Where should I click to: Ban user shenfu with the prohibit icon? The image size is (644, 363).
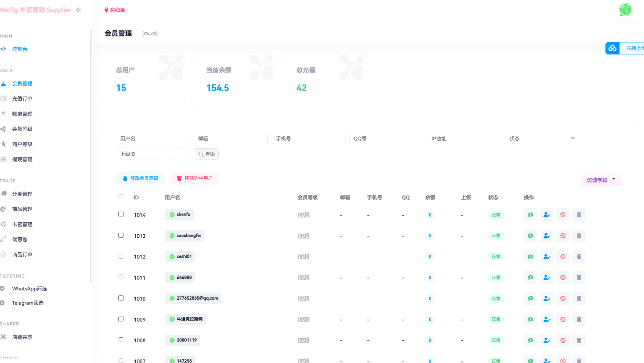point(563,215)
